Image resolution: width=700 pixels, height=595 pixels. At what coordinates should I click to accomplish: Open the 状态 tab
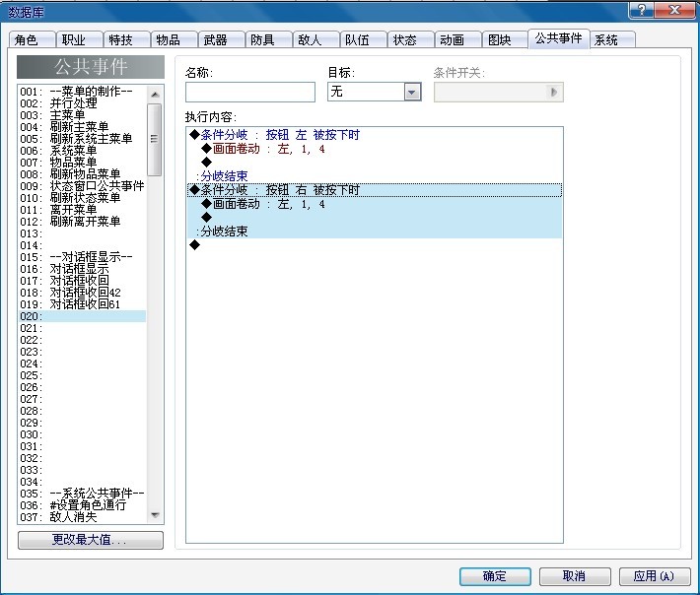point(410,39)
